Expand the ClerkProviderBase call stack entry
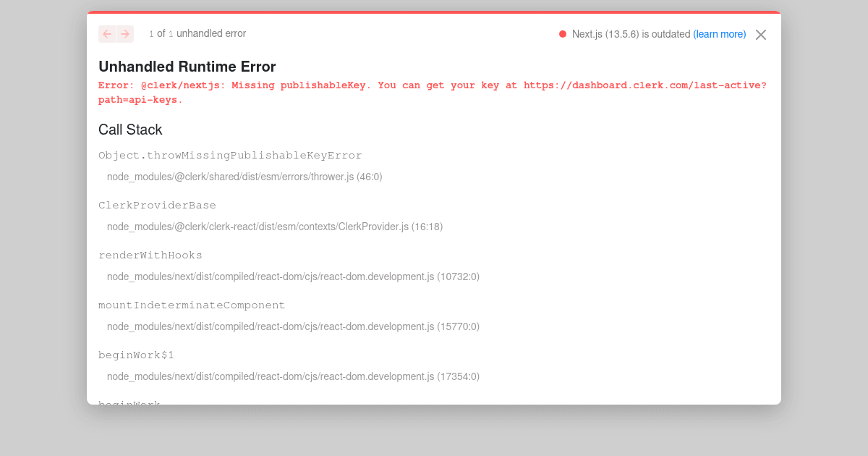Viewport: 868px width, 456px height. (157, 205)
